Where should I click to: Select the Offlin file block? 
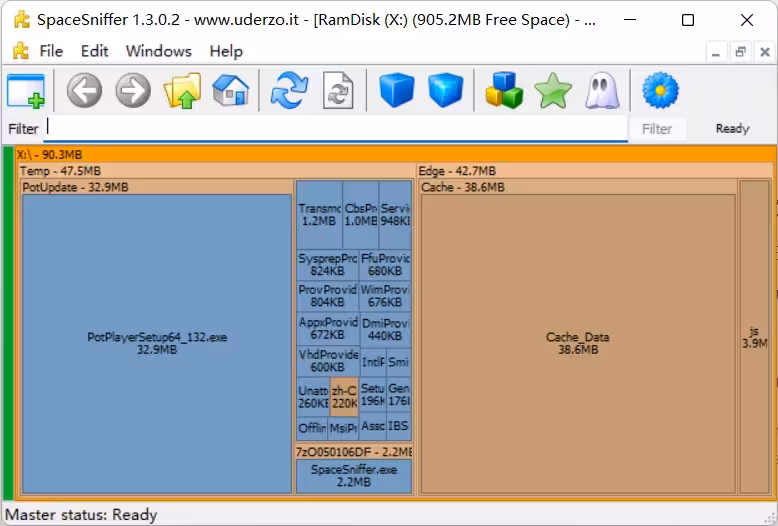(x=312, y=428)
